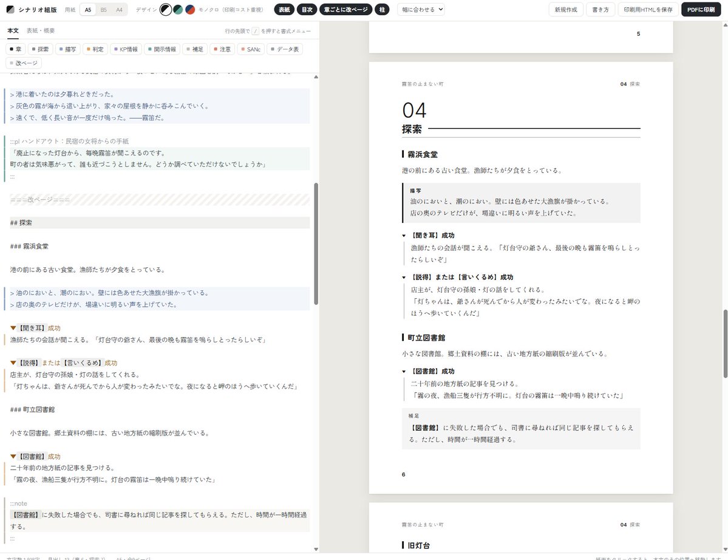Click 印刷用HTMLを保存 button

648,9
